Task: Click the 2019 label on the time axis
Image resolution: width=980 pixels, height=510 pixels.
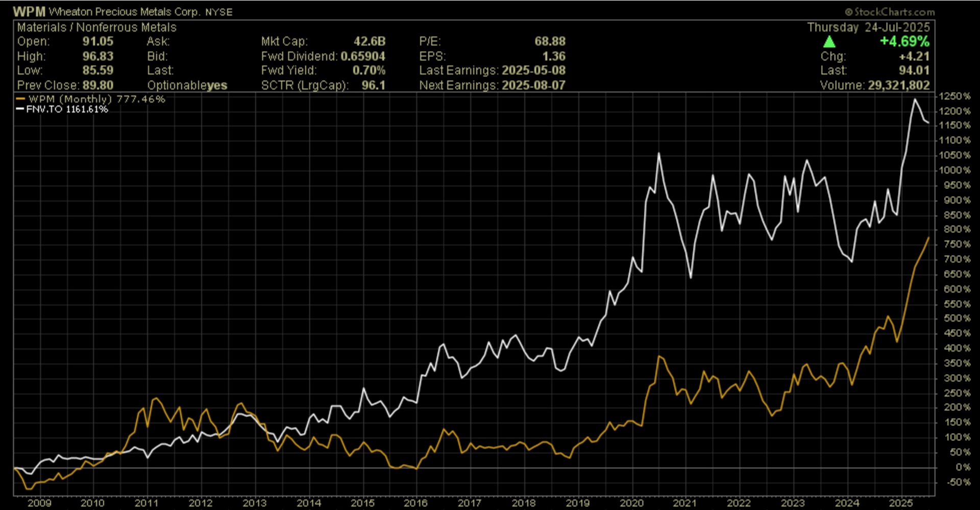Action: pyautogui.click(x=578, y=503)
